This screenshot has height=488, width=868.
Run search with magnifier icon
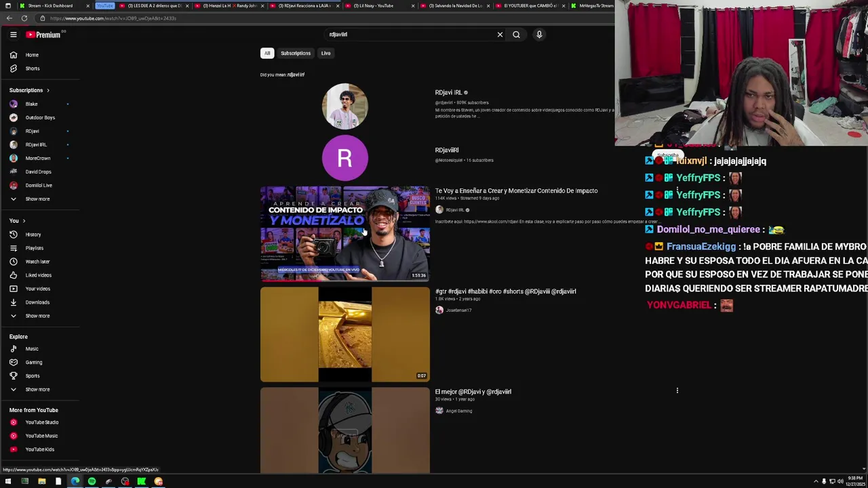tap(516, 35)
